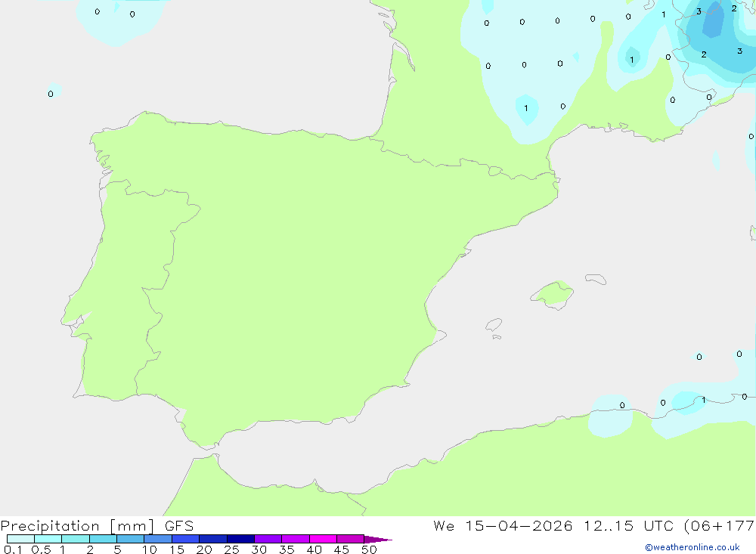
Task: Click the 1–2 mm legend color swatch
Action: point(76,539)
